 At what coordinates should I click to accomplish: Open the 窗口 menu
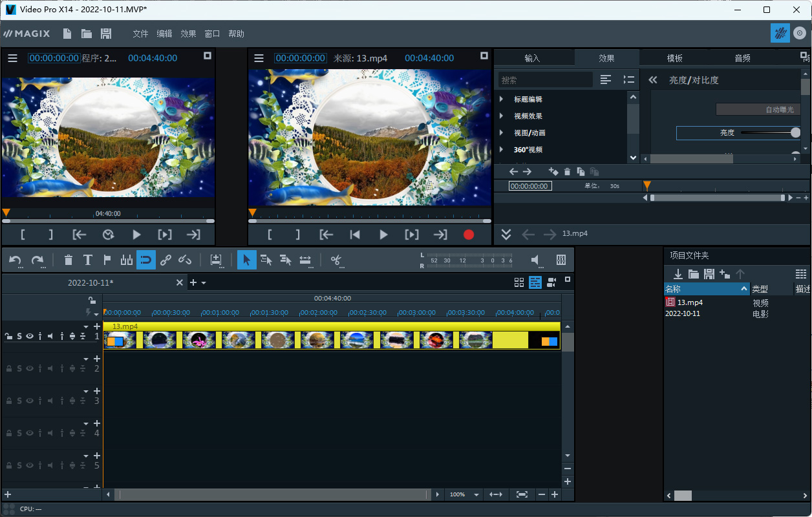click(x=212, y=34)
